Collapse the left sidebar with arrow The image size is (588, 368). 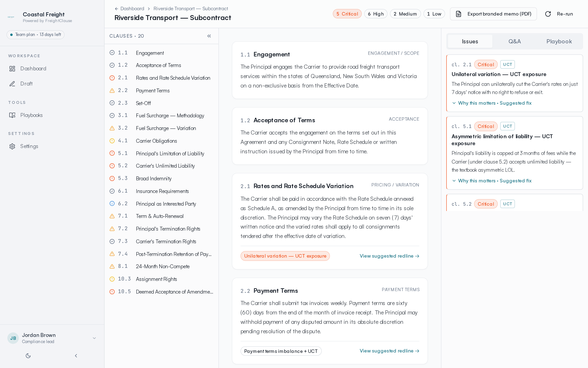point(76,356)
